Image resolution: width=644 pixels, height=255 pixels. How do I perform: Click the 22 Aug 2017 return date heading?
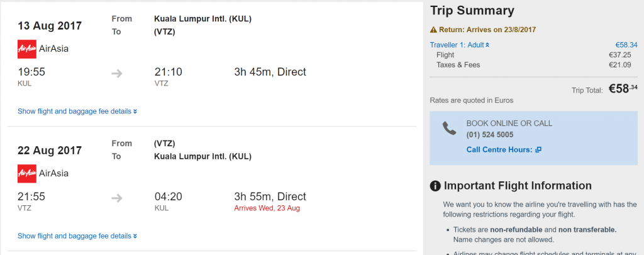click(50, 150)
